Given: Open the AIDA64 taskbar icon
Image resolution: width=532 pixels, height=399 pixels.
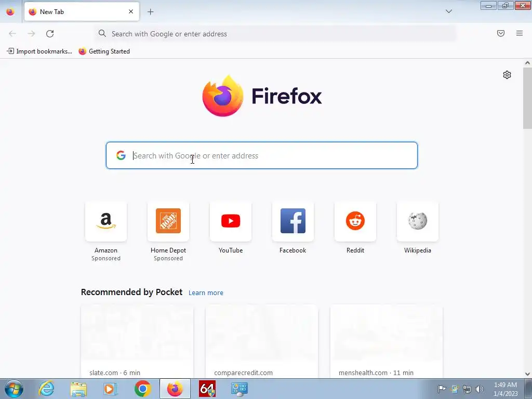Looking at the screenshot, I should (x=207, y=389).
